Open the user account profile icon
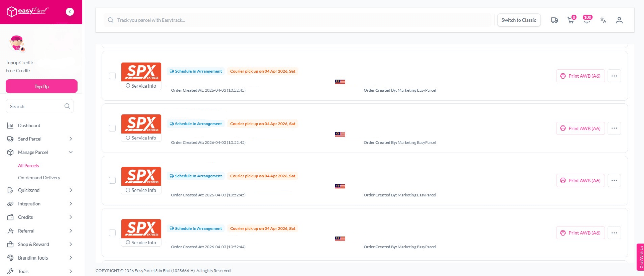The image size is (644, 276). (619, 20)
